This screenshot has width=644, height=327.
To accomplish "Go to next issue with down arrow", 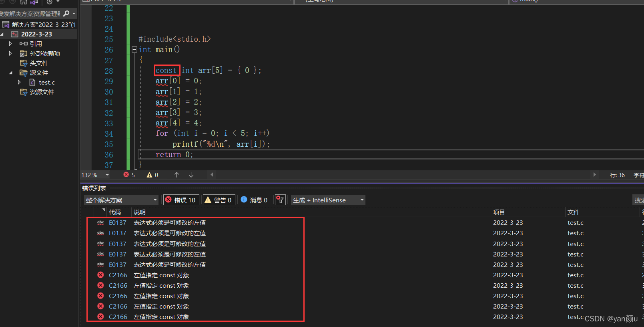I will [x=191, y=175].
